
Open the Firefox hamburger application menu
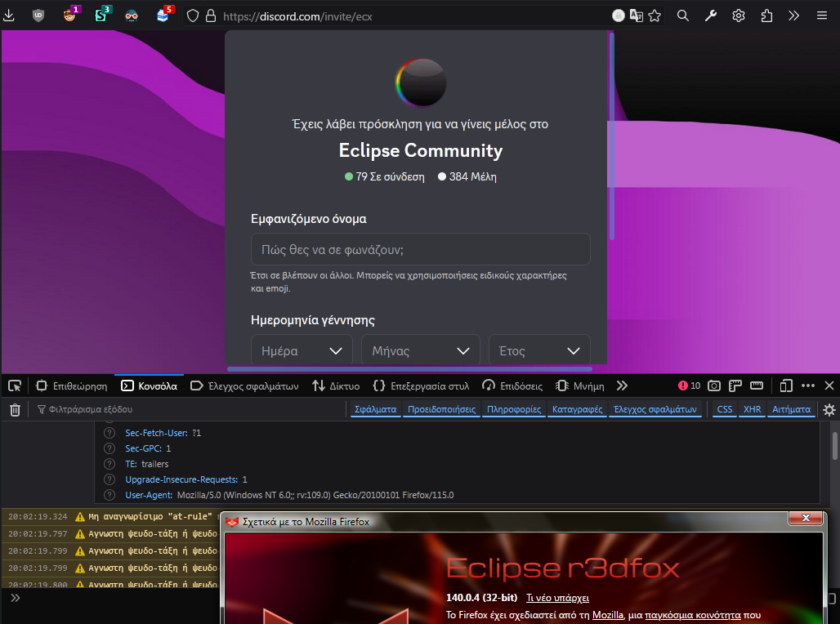[x=822, y=16]
